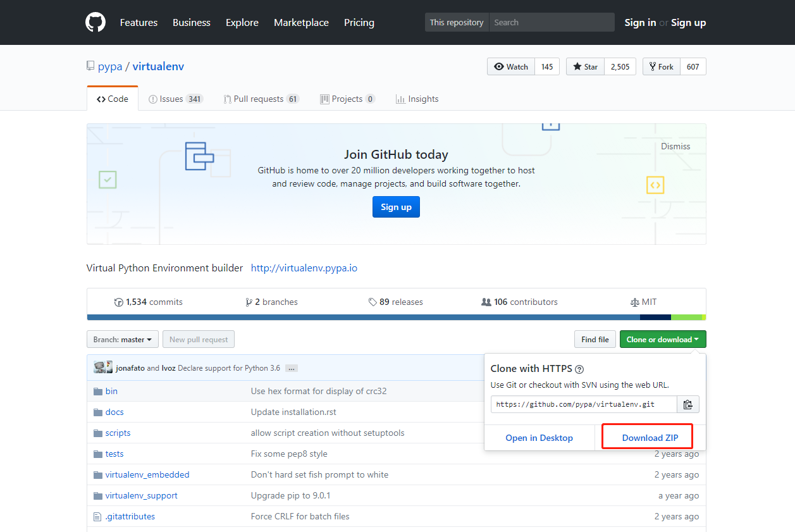
Task: Click the language breakdown color bar
Action: (397, 318)
